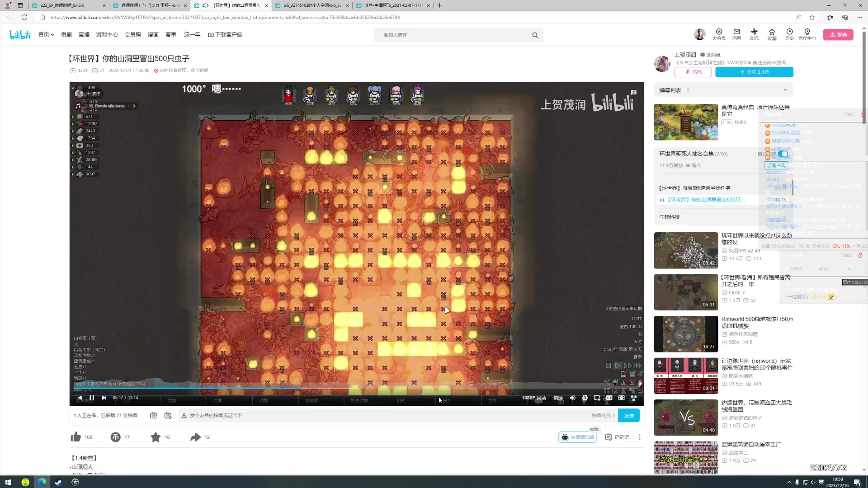Open 游戏中心 navigation menu item

point(107,35)
